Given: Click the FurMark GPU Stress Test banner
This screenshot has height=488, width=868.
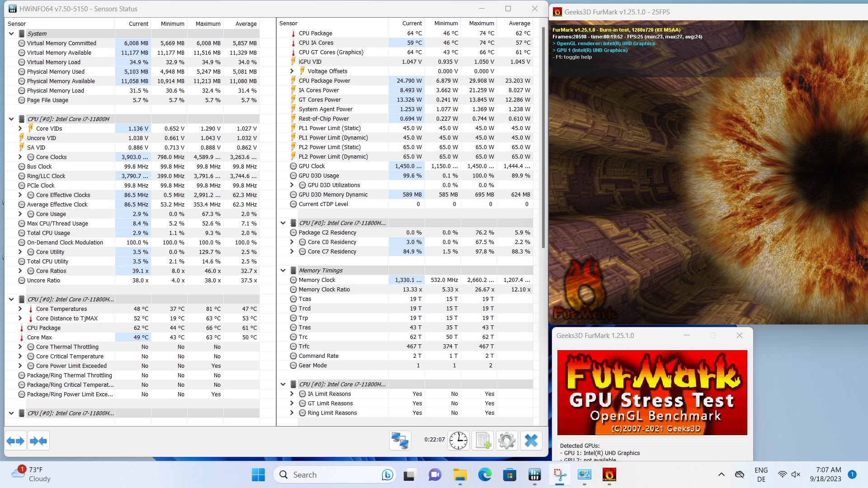Looking at the screenshot, I should click(652, 392).
